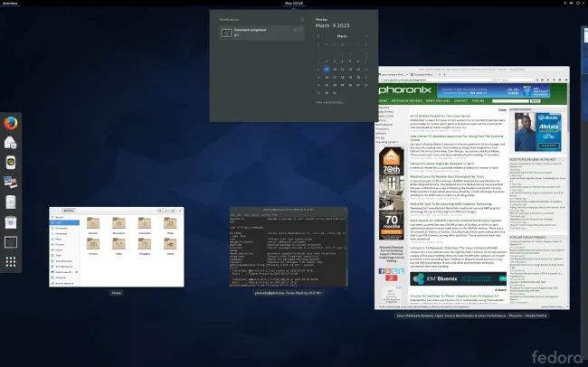
Task: Open the Public folder in Files window
Action: coord(119,246)
